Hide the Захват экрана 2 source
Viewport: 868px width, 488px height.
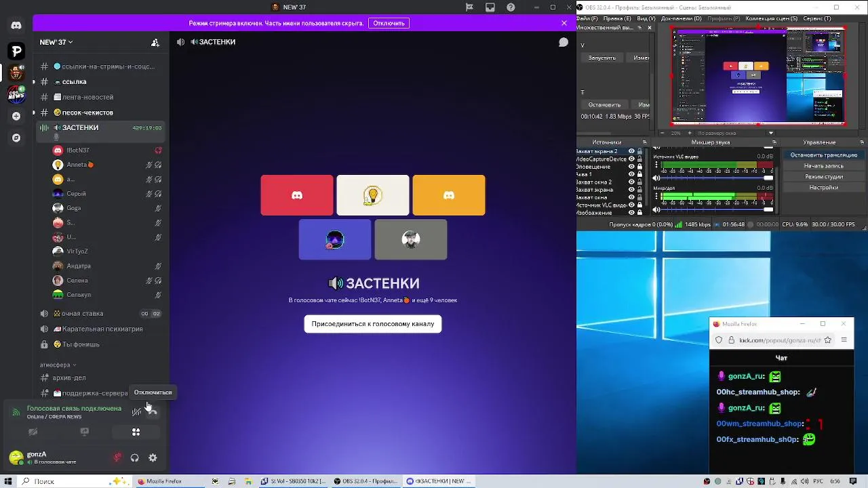(x=631, y=152)
